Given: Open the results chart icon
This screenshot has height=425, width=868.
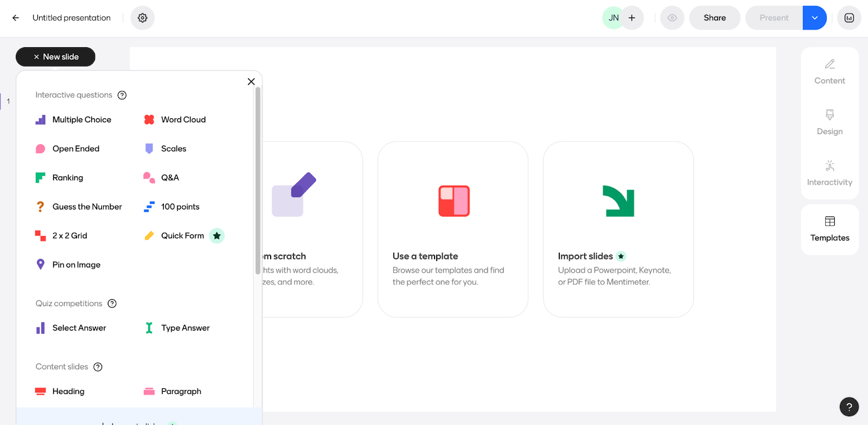Looking at the screenshot, I should pos(849,18).
